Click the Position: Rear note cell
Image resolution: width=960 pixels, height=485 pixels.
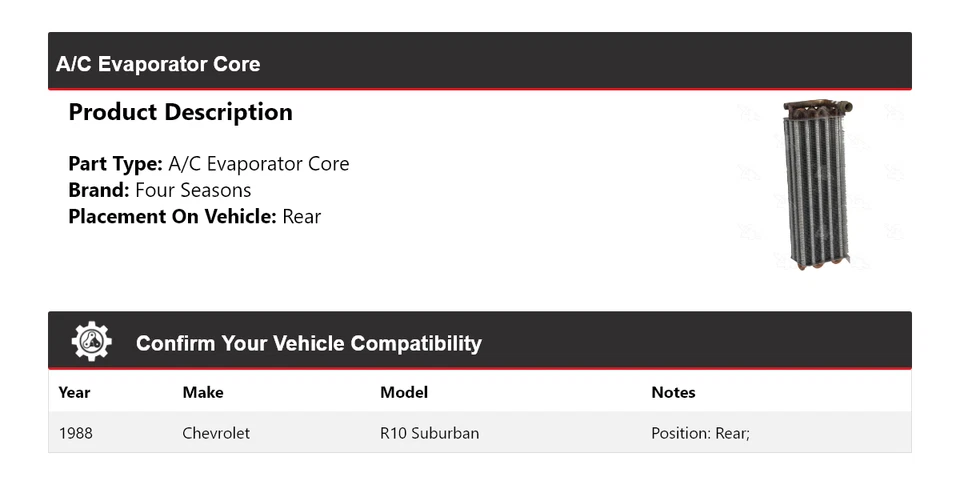[700, 433]
